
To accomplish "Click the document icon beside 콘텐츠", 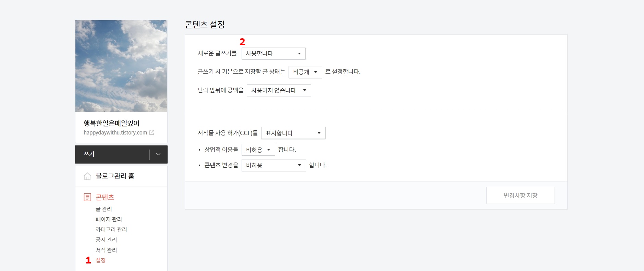I will coord(87,197).
